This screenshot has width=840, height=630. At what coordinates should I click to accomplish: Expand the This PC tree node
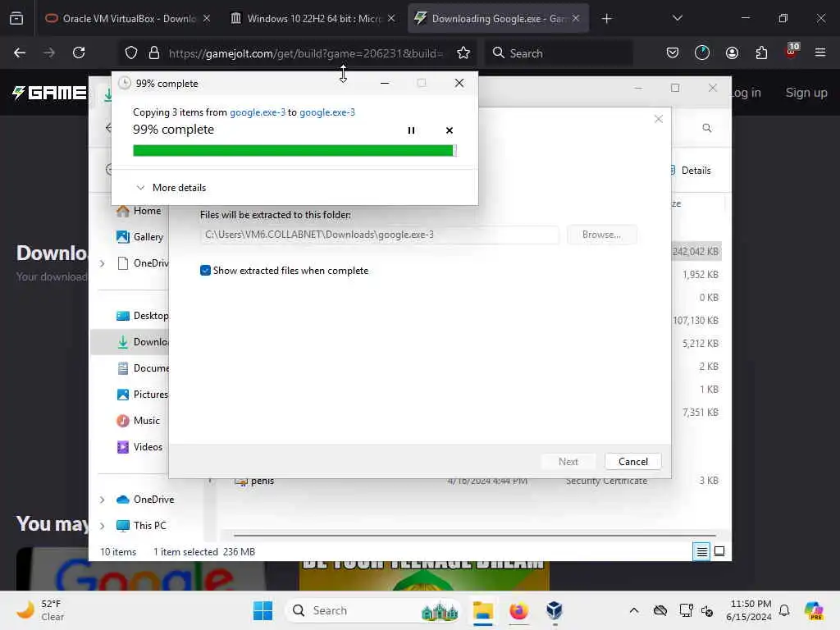[103, 526]
